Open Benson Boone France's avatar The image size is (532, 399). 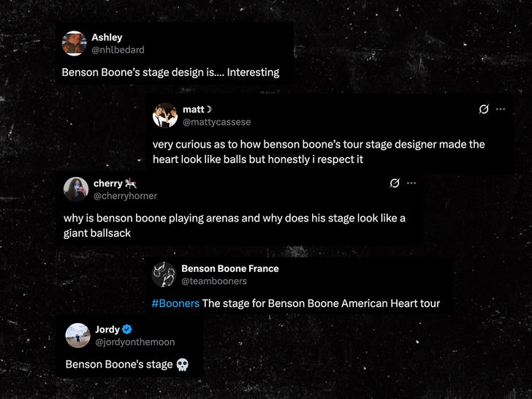pos(164,274)
